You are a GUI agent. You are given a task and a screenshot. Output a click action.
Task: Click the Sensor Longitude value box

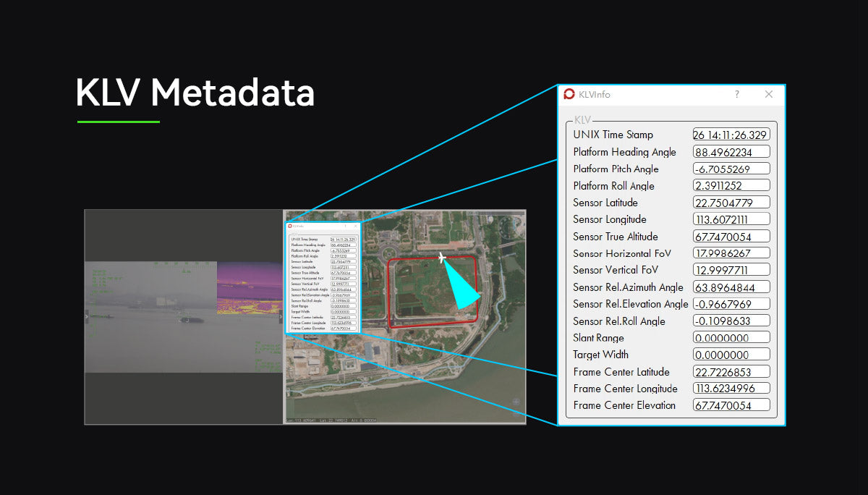[x=731, y=219]
